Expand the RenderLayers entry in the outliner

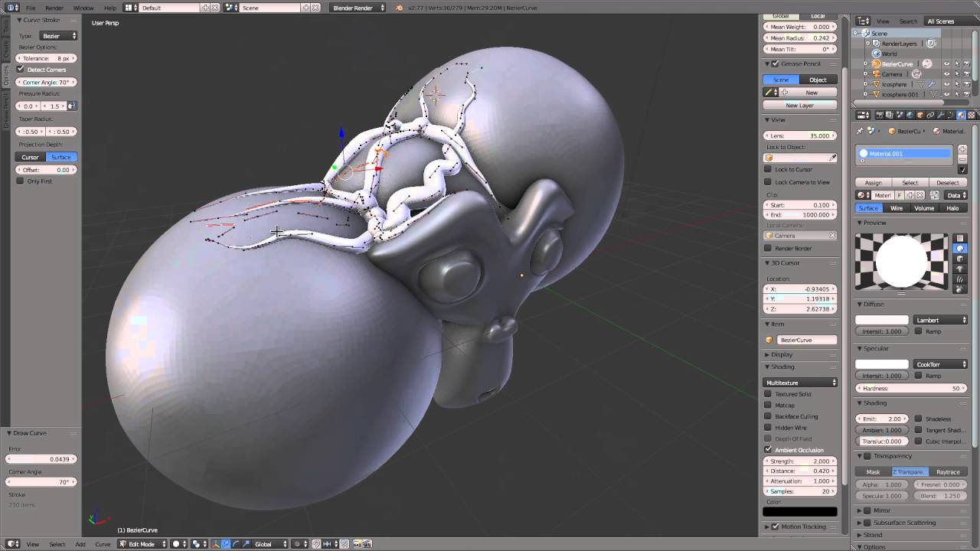[x=868, y=43]
